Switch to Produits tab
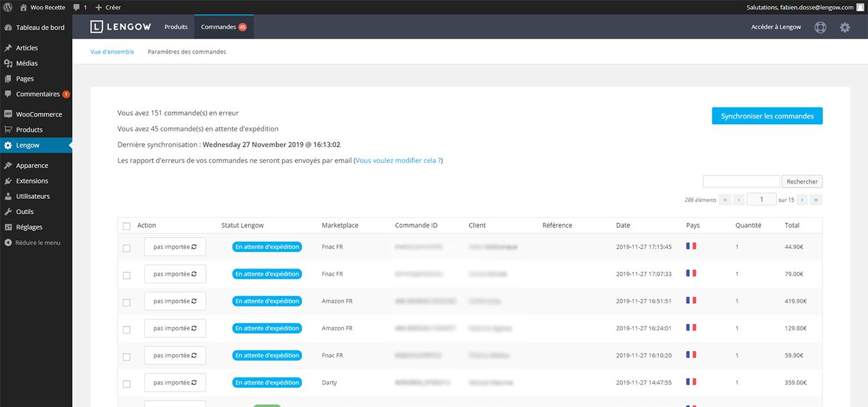This screenshot has height=407, width=868. pos(176,27)
